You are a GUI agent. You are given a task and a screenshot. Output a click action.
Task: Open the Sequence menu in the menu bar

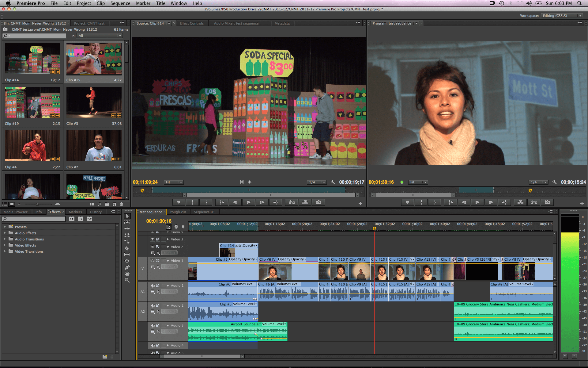(120, 3)
